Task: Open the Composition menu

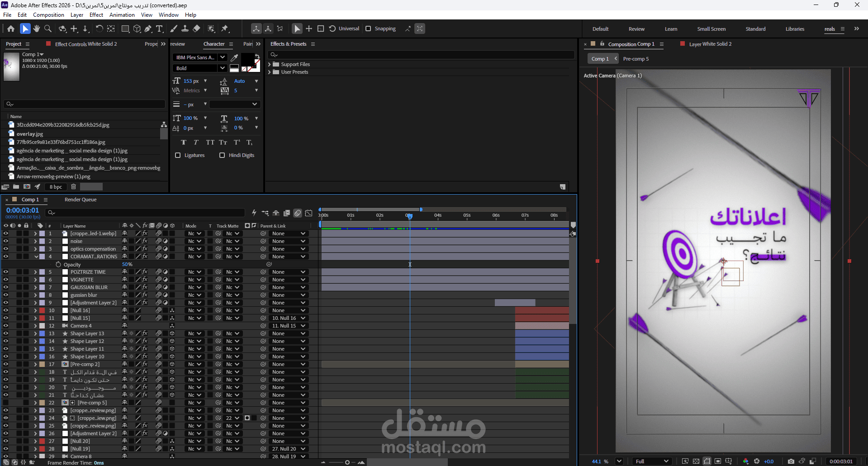Action: tap(48, 15)
